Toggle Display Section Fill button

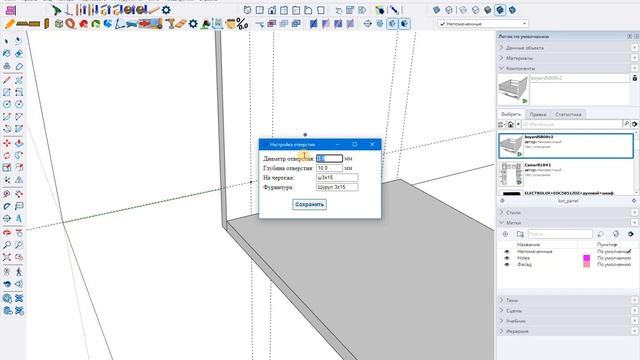tap(404, 24)
